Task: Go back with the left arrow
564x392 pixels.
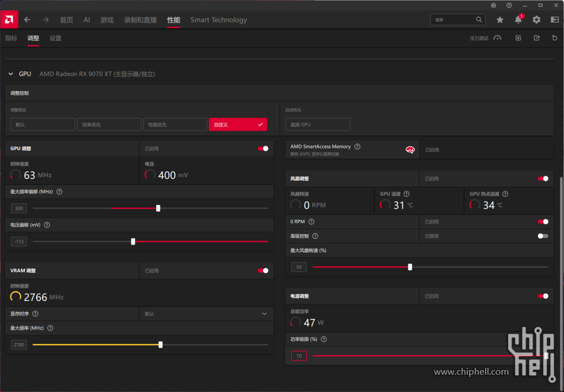Action: pos(28,20)
